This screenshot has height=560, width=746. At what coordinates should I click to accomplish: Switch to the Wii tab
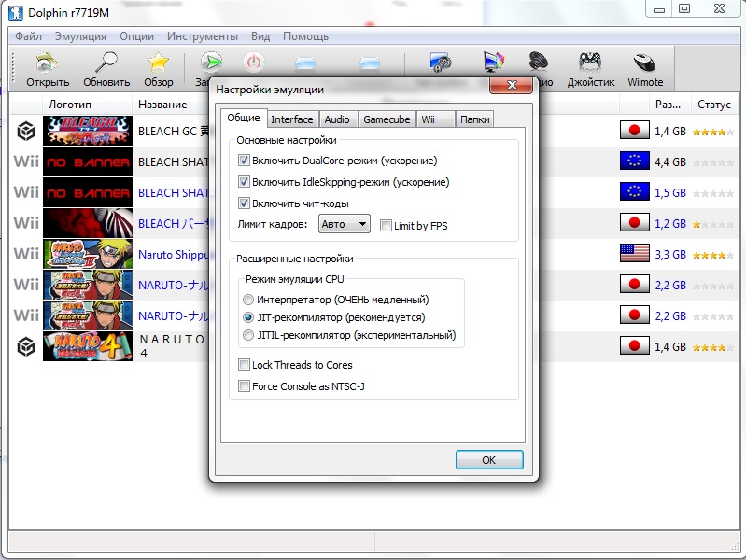coord(435,119)
